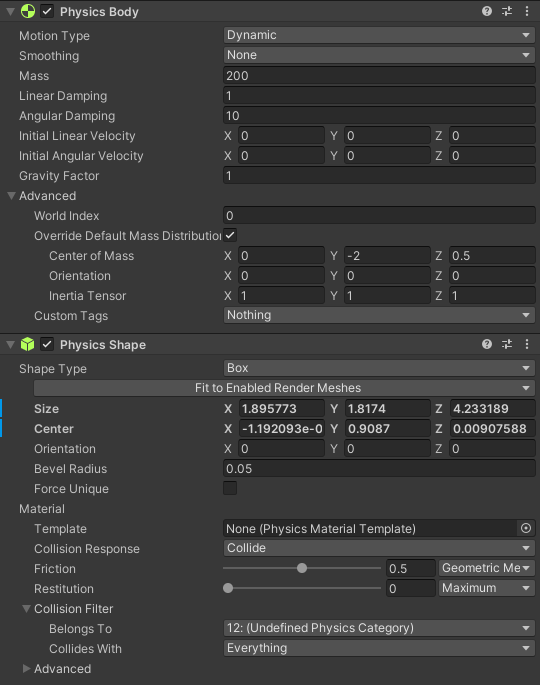Click the Inertia Tensor label
540x685 pixels.
pyautogui.click(x=87, y=296)
